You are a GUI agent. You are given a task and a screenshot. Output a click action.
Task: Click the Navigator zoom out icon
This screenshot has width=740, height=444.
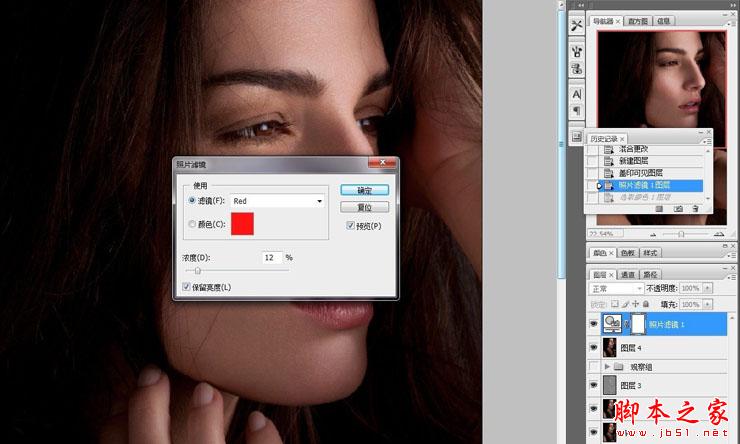653,234
